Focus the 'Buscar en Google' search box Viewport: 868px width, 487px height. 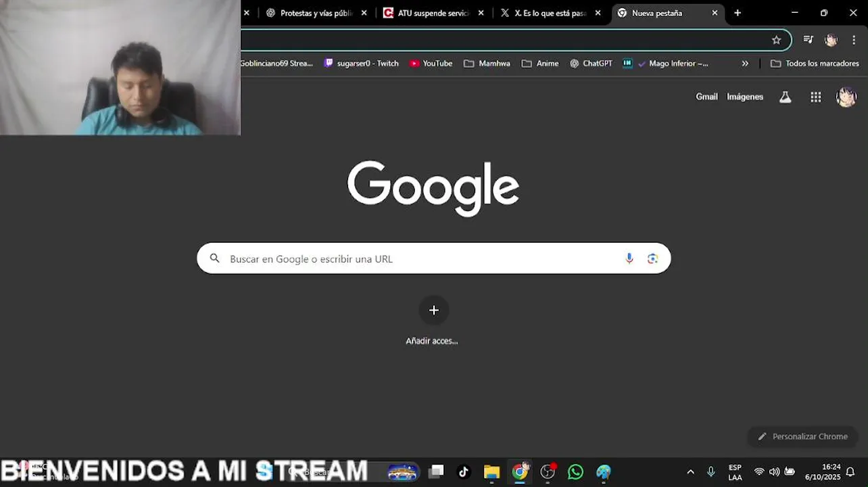pos(433,258)
